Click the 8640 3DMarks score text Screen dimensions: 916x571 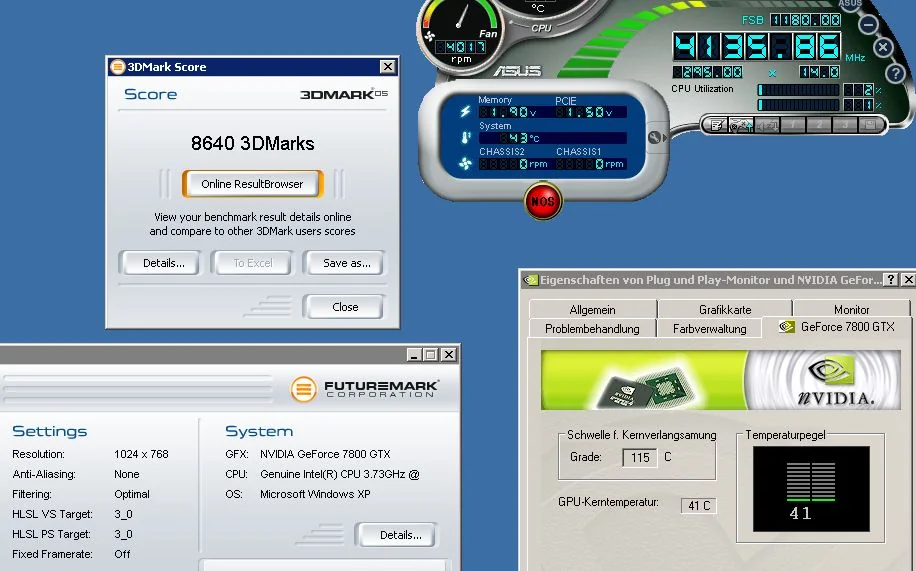click(252, 143)
